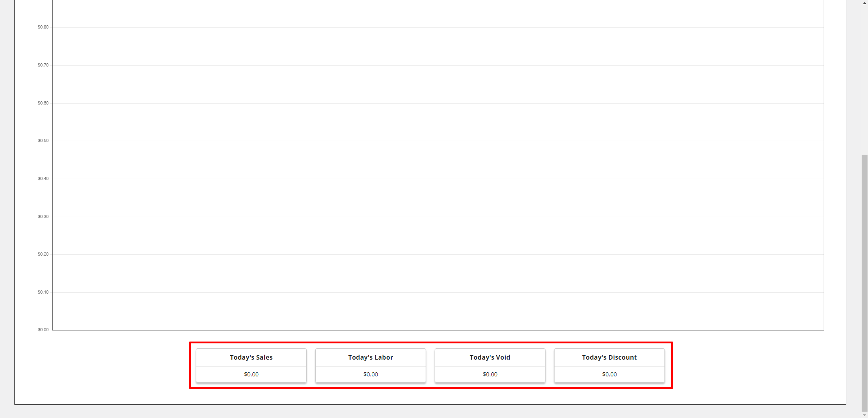Select the $0.30 y-axis label
The width and height of the screenshot is (868, 418).
(x=43, y=217)
